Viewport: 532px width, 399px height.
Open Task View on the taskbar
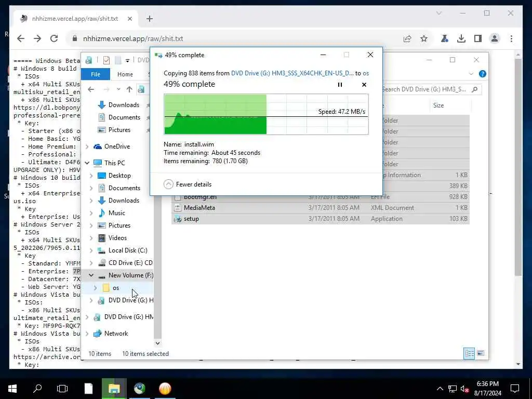(62, 389)
